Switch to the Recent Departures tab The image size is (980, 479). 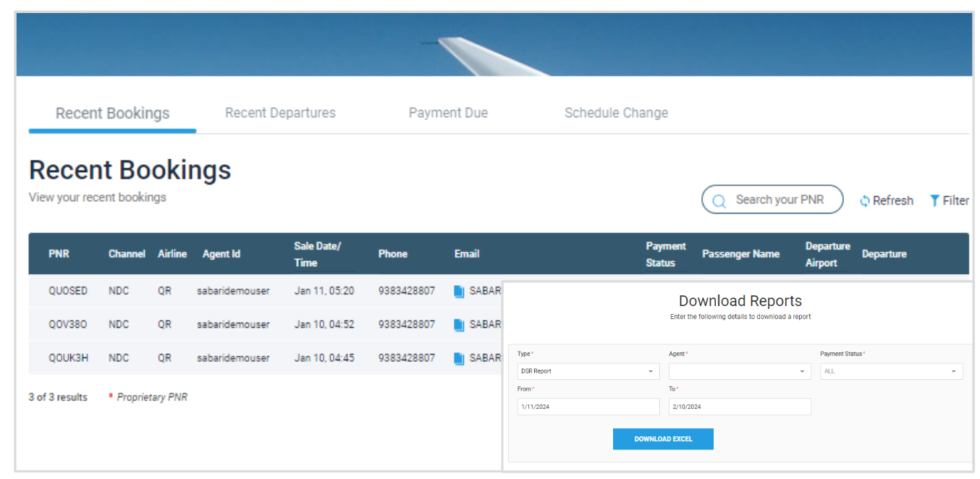(279, 113)
